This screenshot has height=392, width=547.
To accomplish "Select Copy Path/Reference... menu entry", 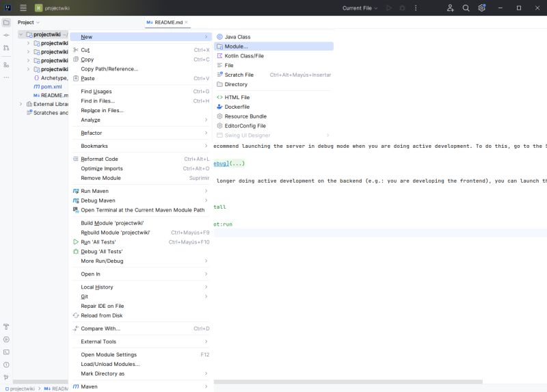I will pyautogui.click(x=141, y=69).
